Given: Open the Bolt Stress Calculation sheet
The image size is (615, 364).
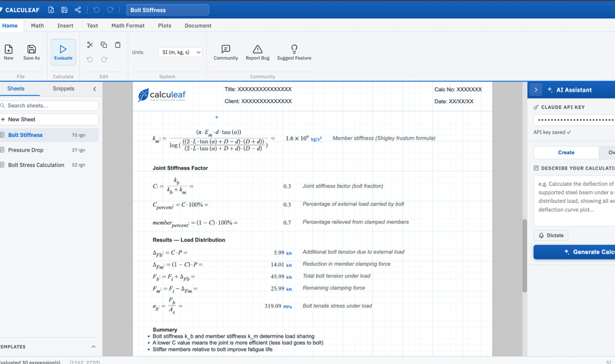Looking at the screenshot, I should [x=49, y=165].
